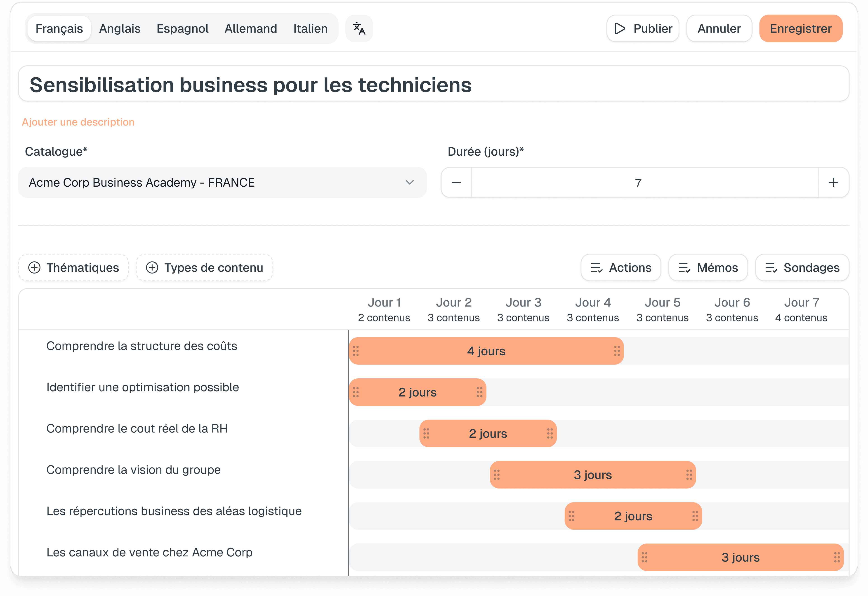Open the auto-translate tool
This screenshot has width=868, height=596.
point(359,28)
